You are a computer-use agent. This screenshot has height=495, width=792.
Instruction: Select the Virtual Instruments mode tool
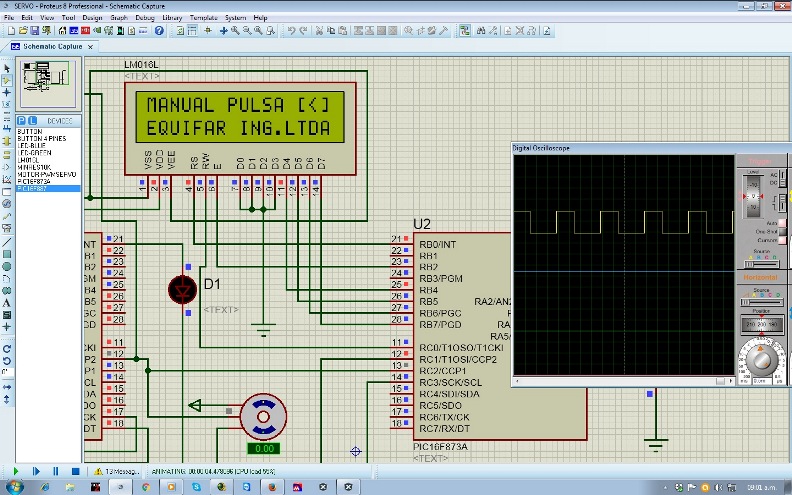point(7,228)
